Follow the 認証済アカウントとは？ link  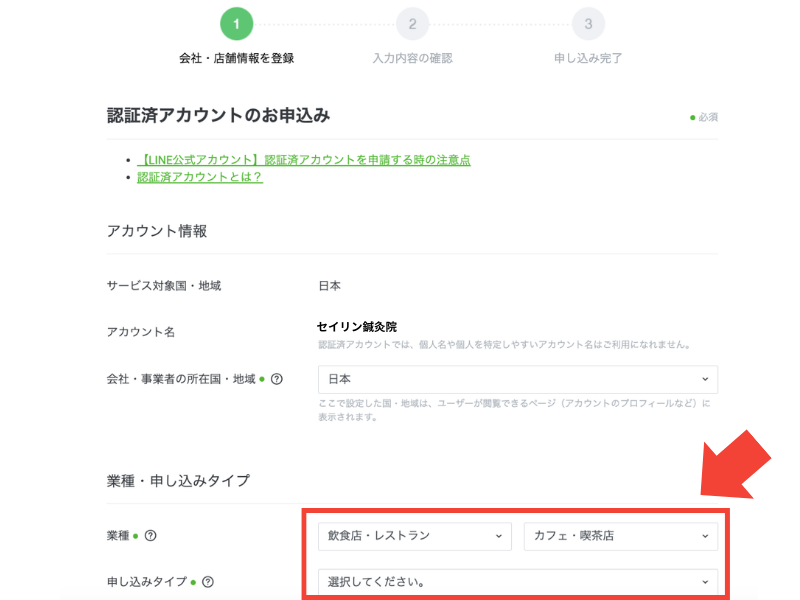click(200, 177)
